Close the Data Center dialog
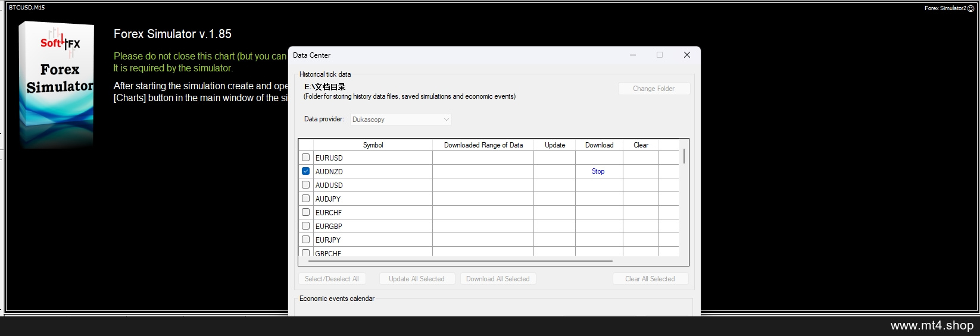The height and width of the screenshot is (336, 980). (x=687, y=55)
